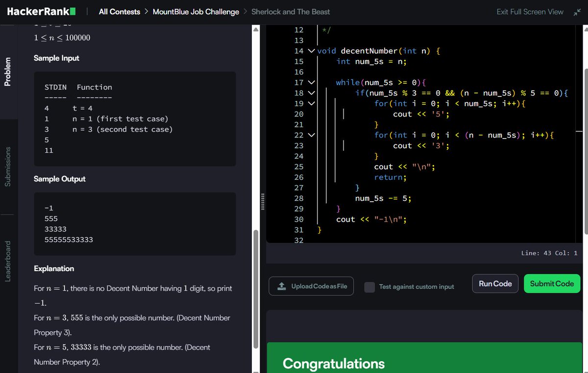
Task: Collapse the for loop at line 22
Action: (312, 135)
